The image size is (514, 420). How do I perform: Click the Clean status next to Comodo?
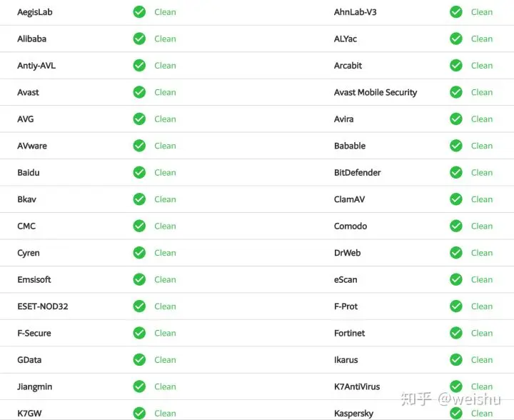coord(482,226)
